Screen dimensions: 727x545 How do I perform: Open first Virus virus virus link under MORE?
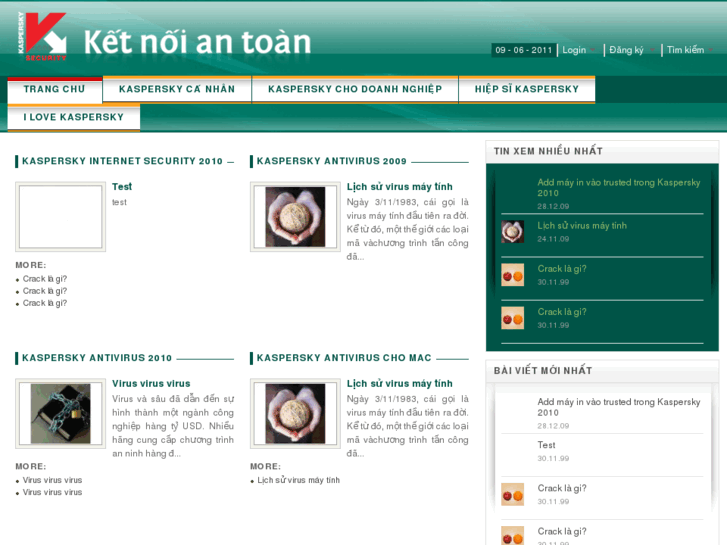click(x=52, y=480)
